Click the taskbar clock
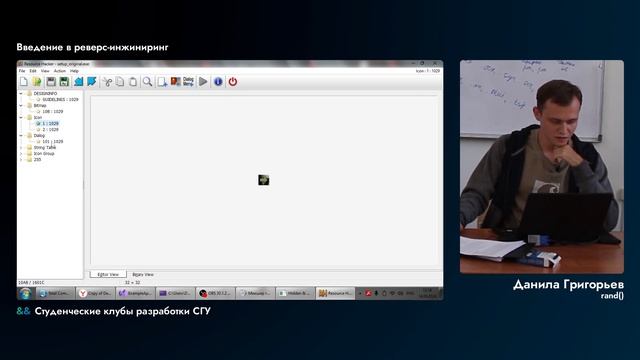Image resolution: width=640 pixels, height=360 pixels. (x=428, y=293)
